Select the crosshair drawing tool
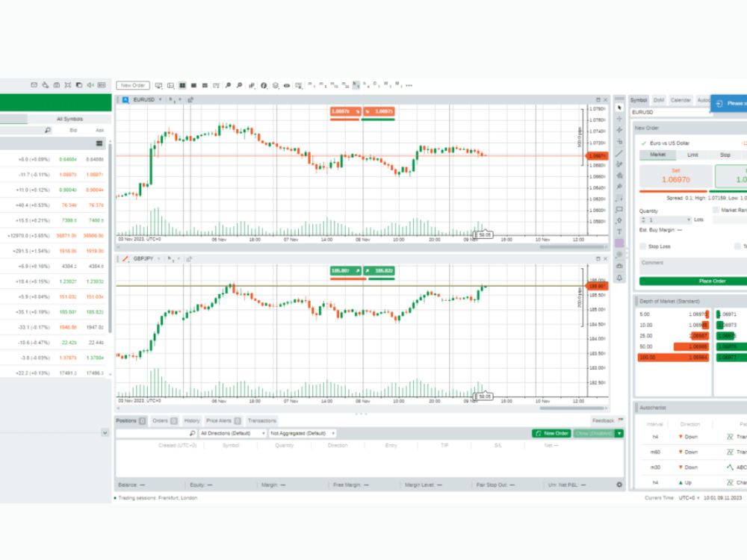This screenshot has height=560, width=747. 619,119
